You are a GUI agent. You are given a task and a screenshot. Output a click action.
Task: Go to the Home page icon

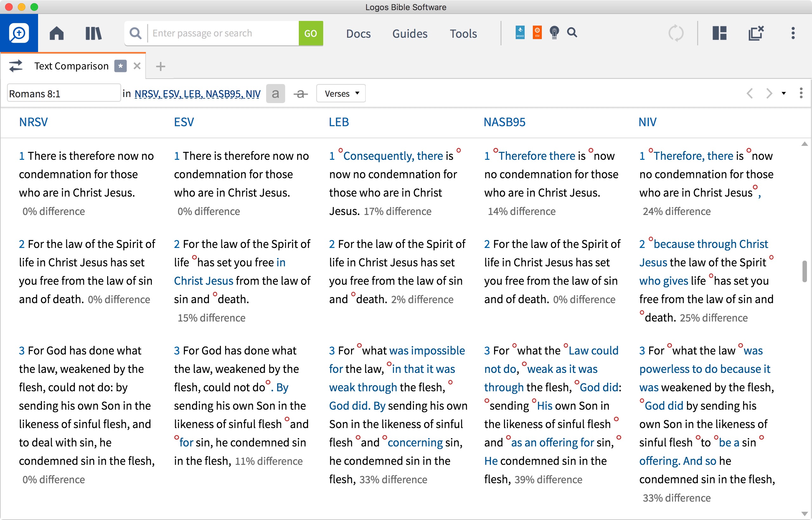click(x=56, y=33)
